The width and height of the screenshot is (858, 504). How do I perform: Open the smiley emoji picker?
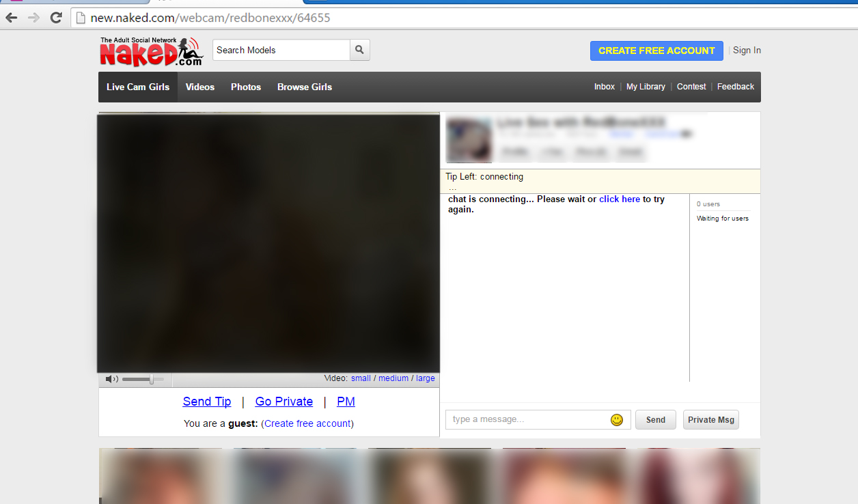click(x=617, y=420)
